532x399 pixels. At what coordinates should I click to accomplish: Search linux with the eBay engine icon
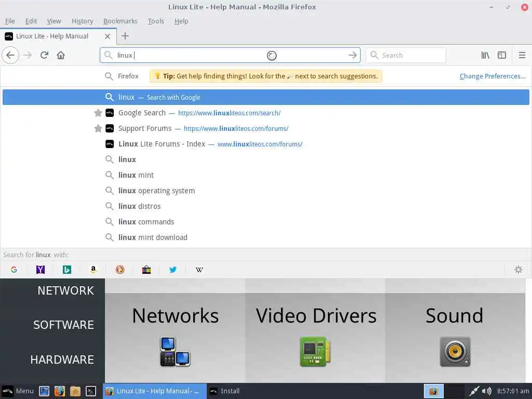pyautogui.click(x=146, y=270)
